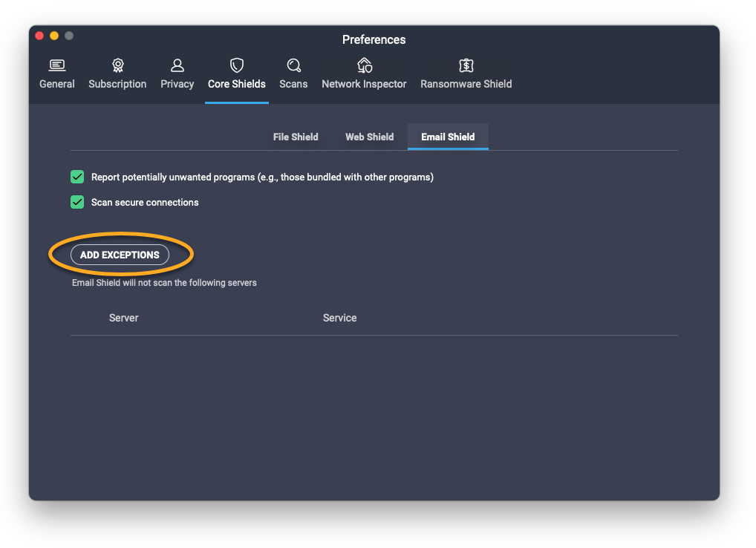The width and height of the screenshot is (756, 548).
Task: Close the Preferences window with red button
Action: click(40, 36)
